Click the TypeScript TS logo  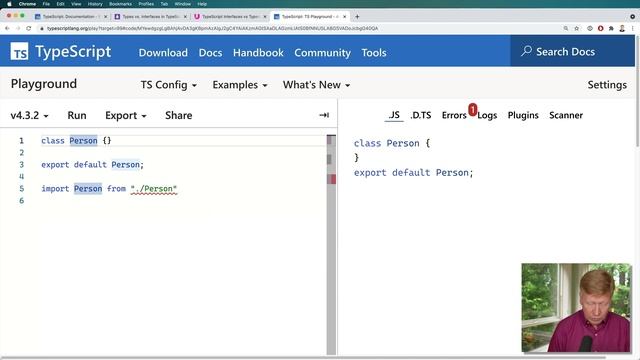click(x=19, y=51)
